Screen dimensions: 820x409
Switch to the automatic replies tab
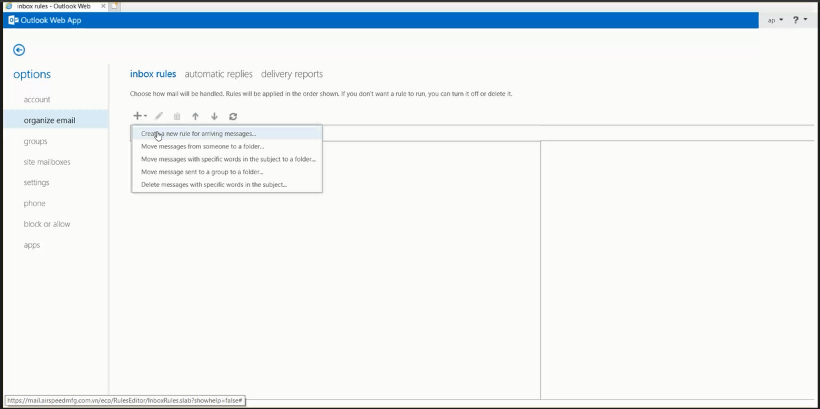point(218,74)
